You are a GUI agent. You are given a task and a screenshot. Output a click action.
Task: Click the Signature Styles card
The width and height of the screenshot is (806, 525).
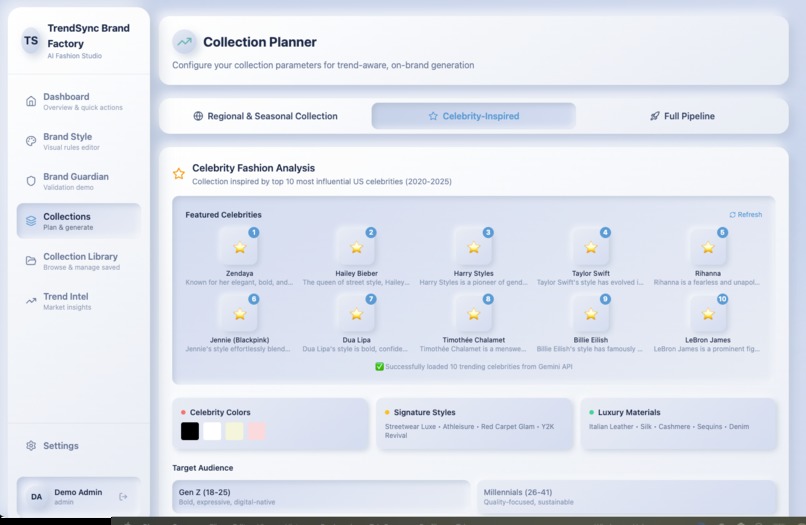474,424
